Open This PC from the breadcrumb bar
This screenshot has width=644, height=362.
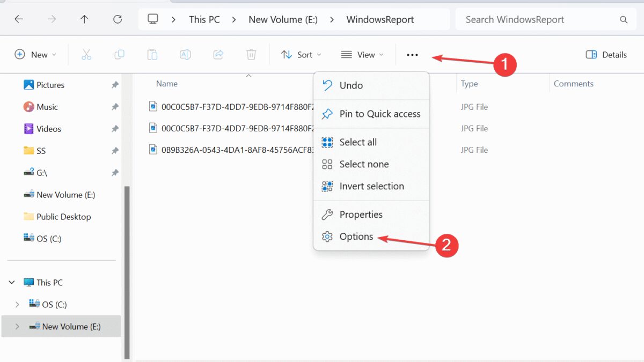point(204,19)
